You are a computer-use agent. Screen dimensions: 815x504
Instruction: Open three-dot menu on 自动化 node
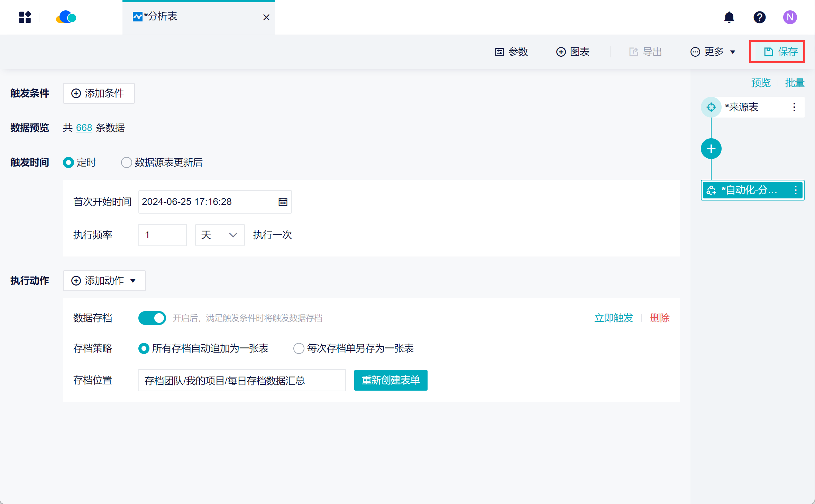[x=795, y=190]
